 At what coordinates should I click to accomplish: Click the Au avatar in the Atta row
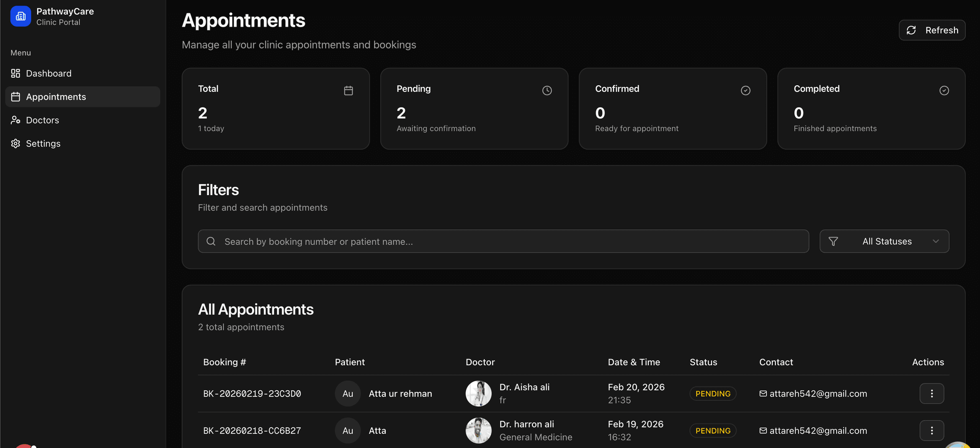pyautogui.click(x=348, y=431)
